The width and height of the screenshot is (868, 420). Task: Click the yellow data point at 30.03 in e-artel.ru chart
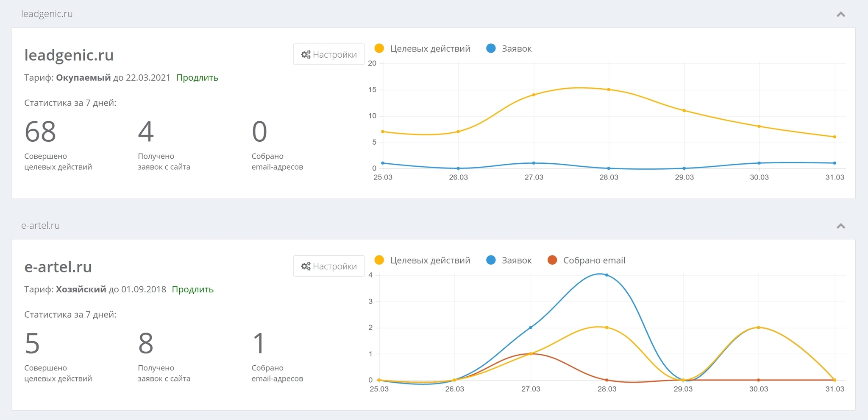point(758,328)
